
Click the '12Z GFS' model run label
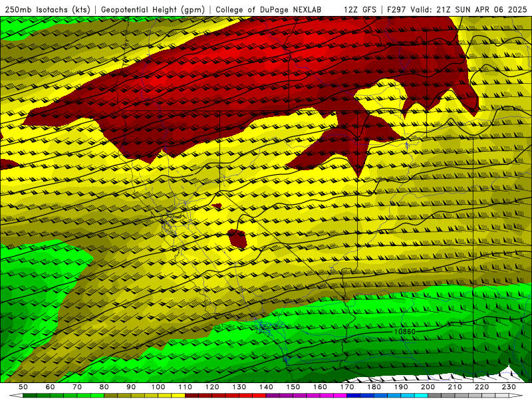click(360, 10)
